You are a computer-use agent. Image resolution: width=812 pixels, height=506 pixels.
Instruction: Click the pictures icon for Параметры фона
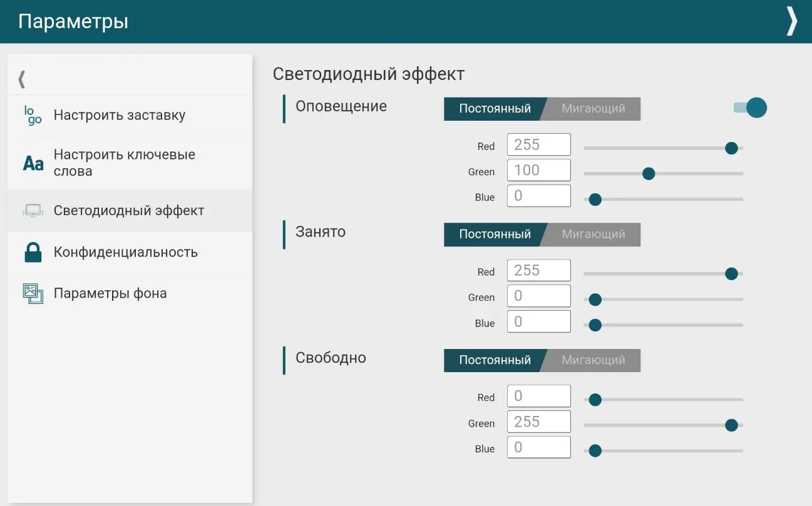pos(33,293)
